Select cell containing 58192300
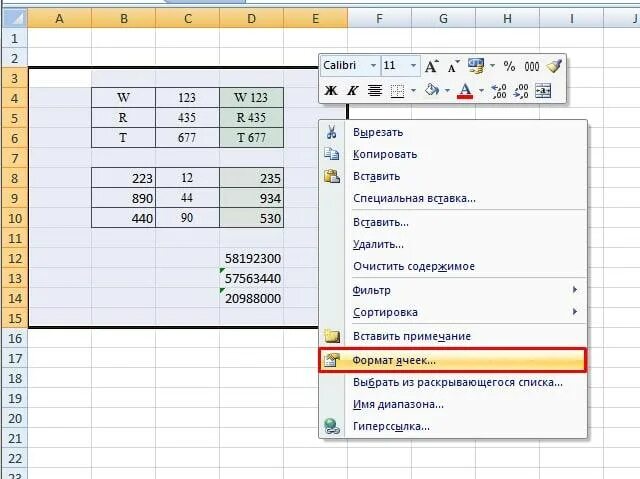Viewport: 640px width, 479px height. [x=251, y=258]
